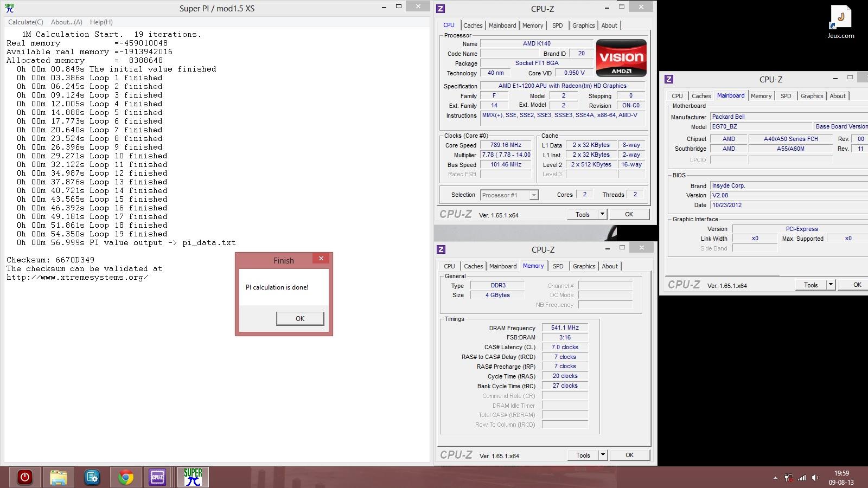Switch to Mainboard tab in the CPU tab window
The height and width of the screenshot is (488, 868).
pyautogui.click(x=502, y=25)
